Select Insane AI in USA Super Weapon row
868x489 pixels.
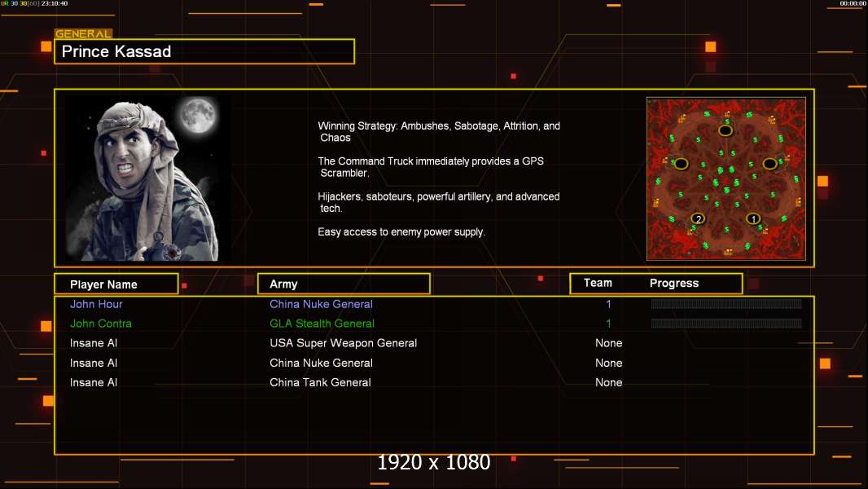click(x=94, y=343)
